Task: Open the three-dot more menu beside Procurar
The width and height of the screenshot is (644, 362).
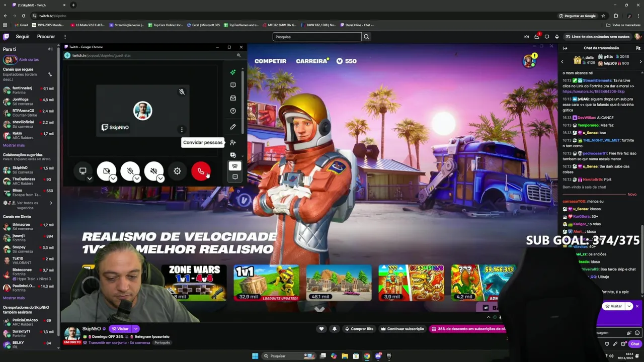Action: click(65, 37)
